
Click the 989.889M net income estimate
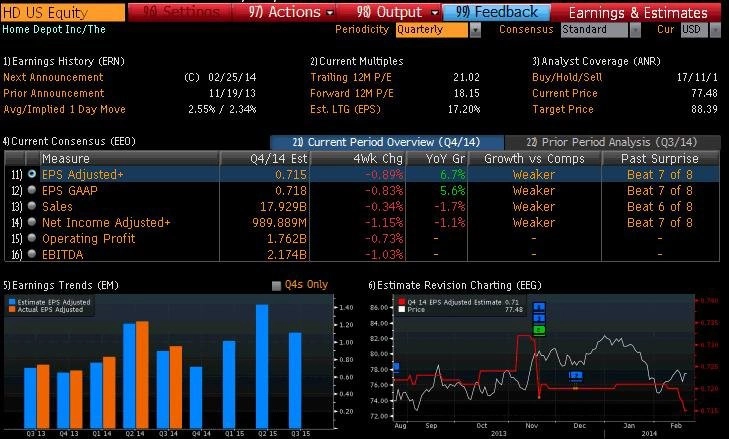(279, 223)
